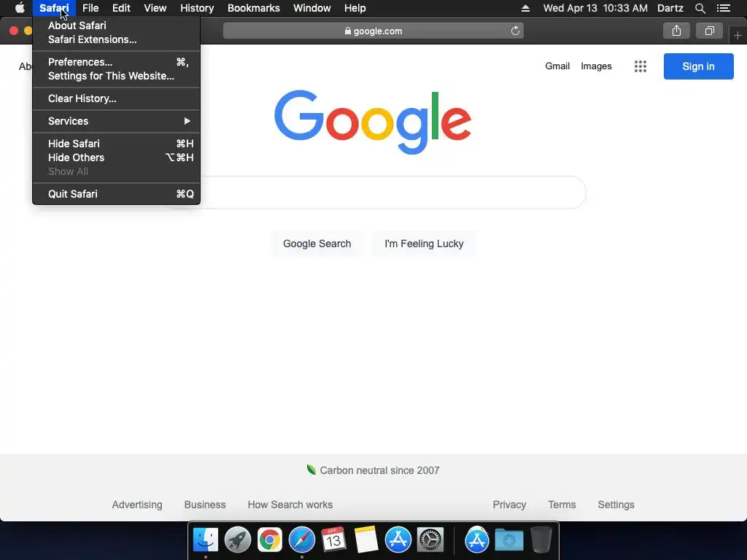Open the Gmail link

click(557, 66)
